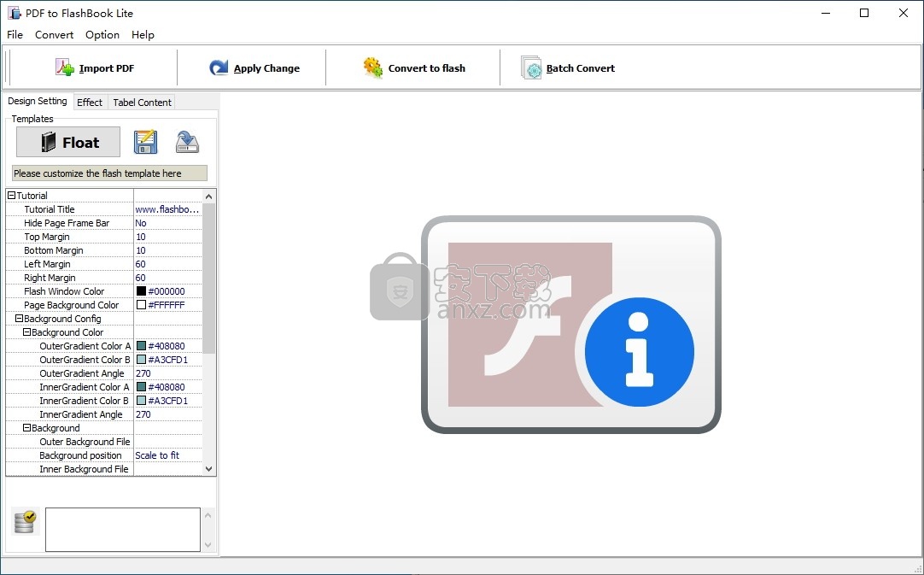Open the Convert menu

coord(54,35)
